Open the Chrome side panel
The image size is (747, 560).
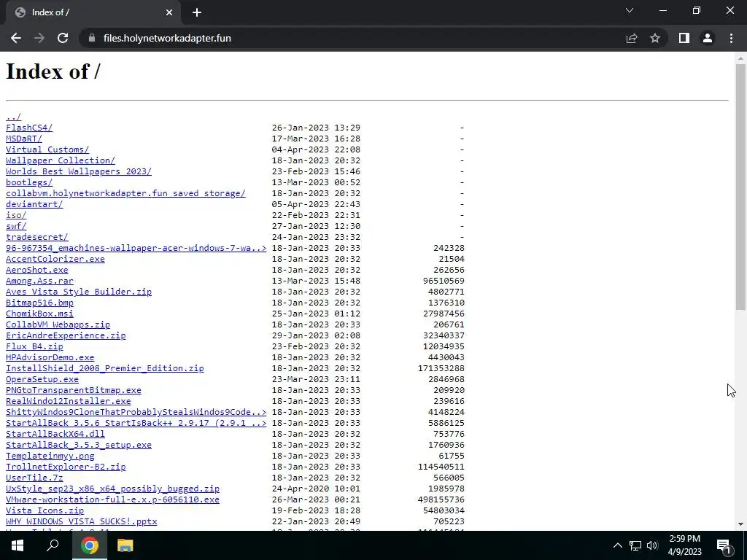point(684,38)
